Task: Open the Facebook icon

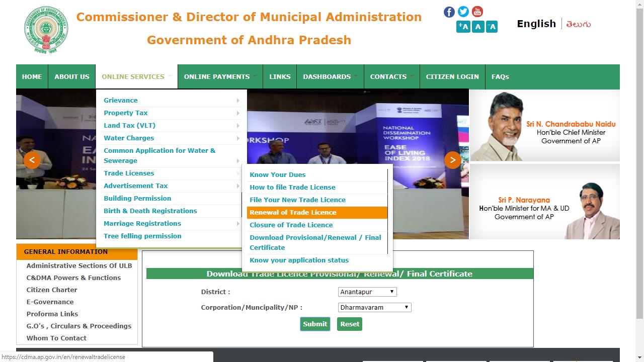Action: (448, 12)
